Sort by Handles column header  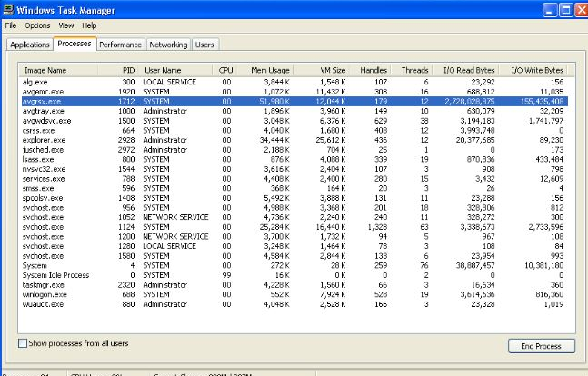tap(370, 70)
